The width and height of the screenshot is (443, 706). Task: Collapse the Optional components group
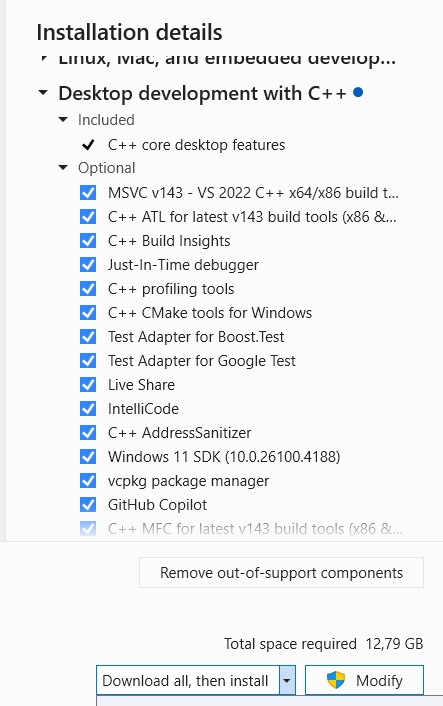click(63, 168)
